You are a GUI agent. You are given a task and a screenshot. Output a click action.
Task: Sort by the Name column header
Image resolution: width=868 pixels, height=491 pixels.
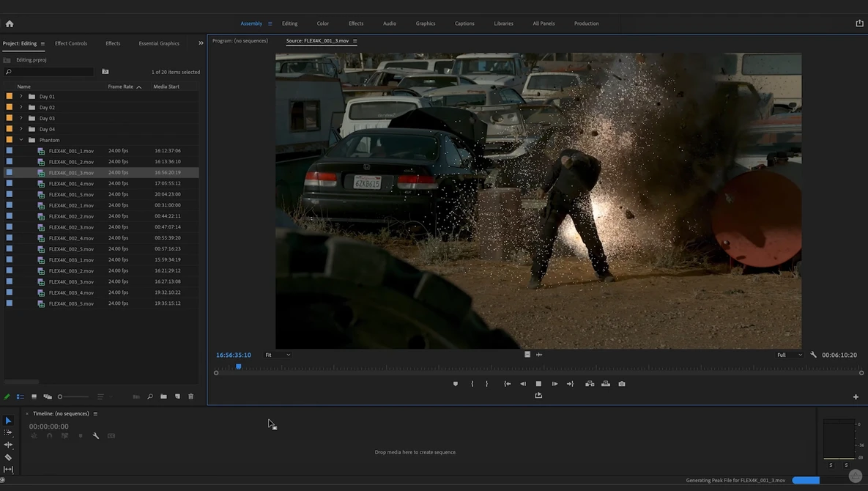[23, 87]
